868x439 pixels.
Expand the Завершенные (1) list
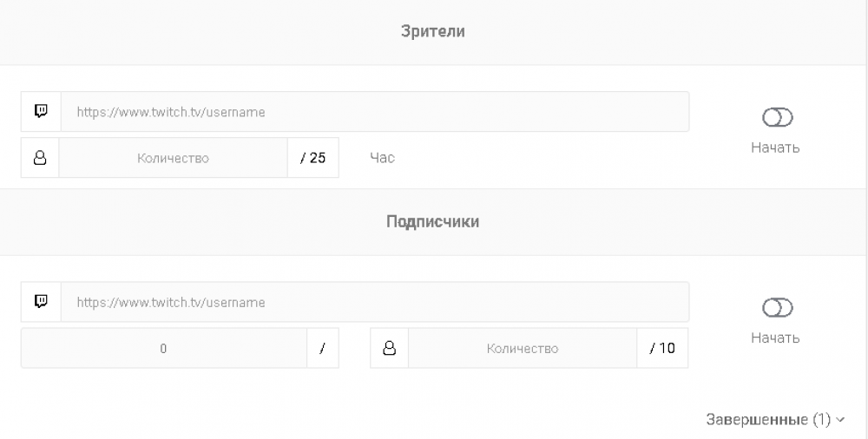775,420
